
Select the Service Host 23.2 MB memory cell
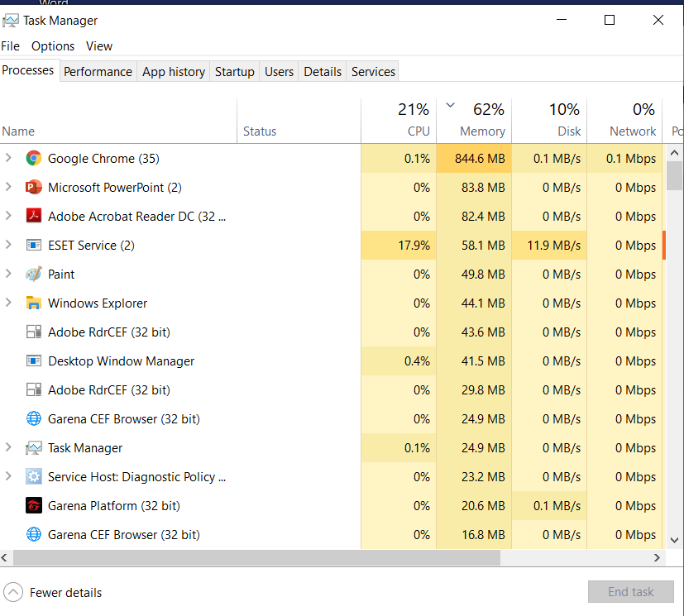[x=474, y=476]
